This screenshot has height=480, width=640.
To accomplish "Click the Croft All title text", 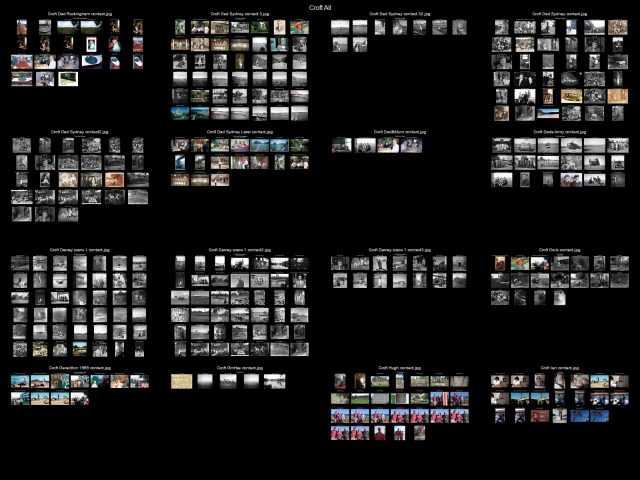I will [x=320, y=7].
